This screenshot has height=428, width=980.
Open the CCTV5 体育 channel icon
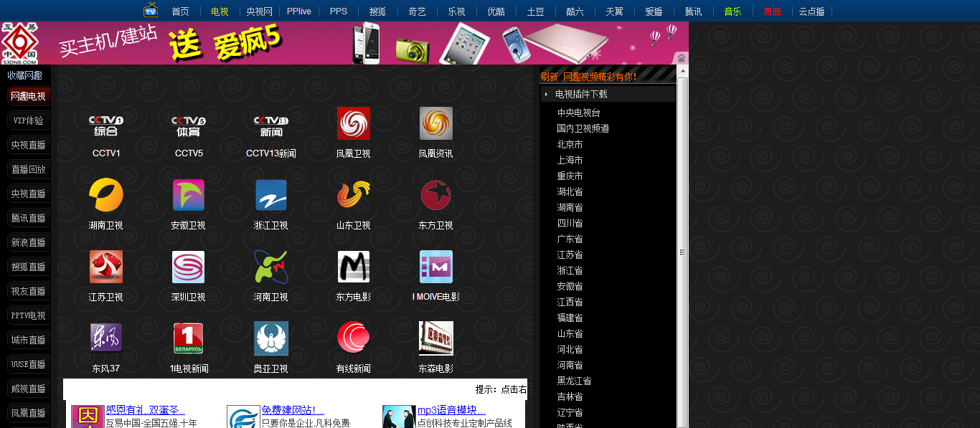click(189, 125)
